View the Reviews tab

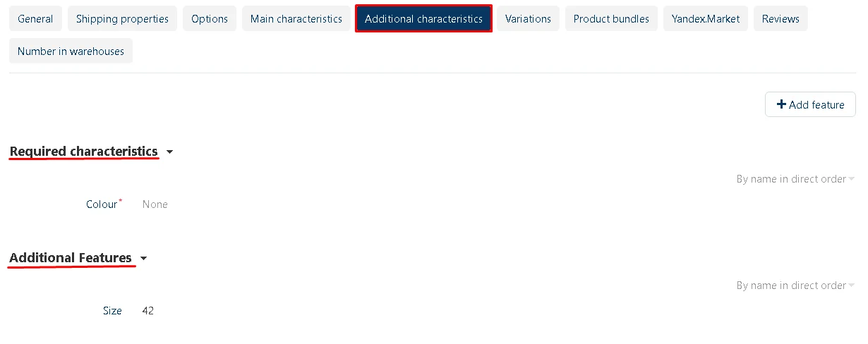pos(780,19)
